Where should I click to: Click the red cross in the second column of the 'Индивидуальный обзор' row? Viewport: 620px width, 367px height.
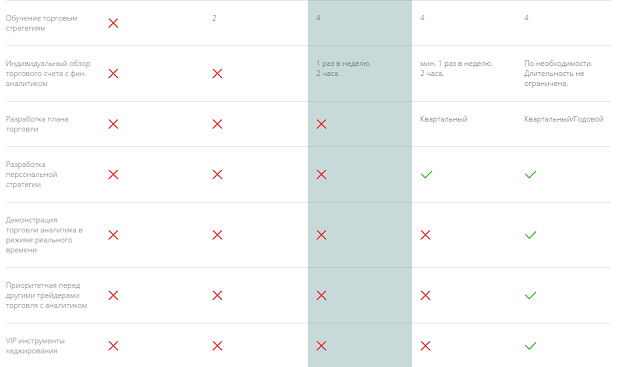coord(217,74)
